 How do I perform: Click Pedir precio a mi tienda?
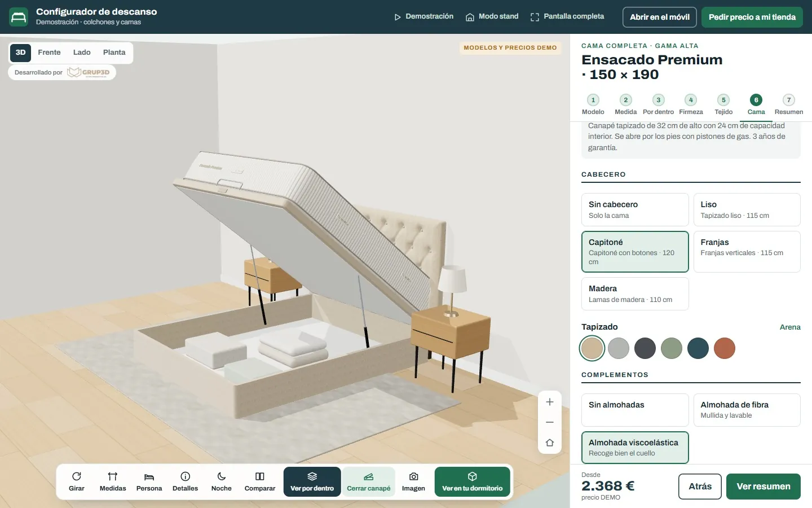[752, 17]
